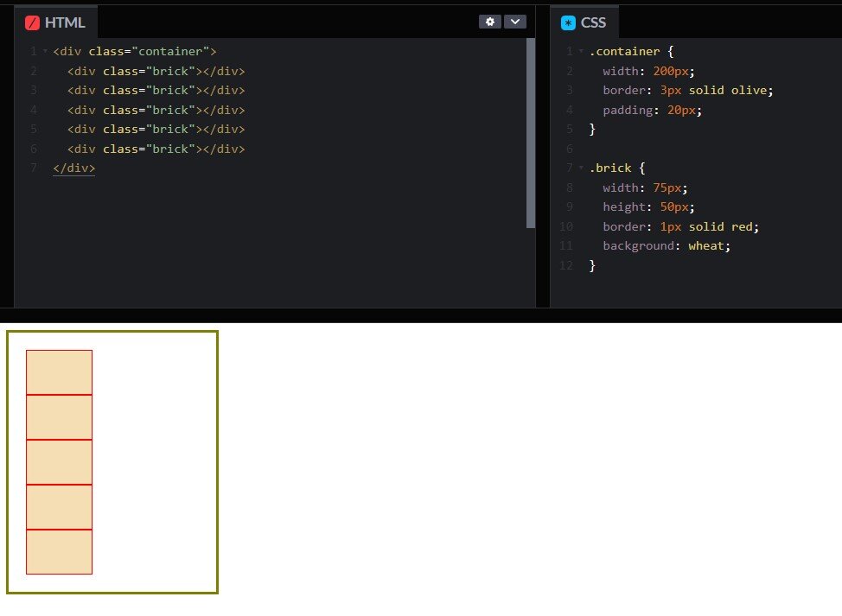The height and width of the screenshot is (616, 842).
Task: Click the .brick selector text
Action: (x=610, y=168)
